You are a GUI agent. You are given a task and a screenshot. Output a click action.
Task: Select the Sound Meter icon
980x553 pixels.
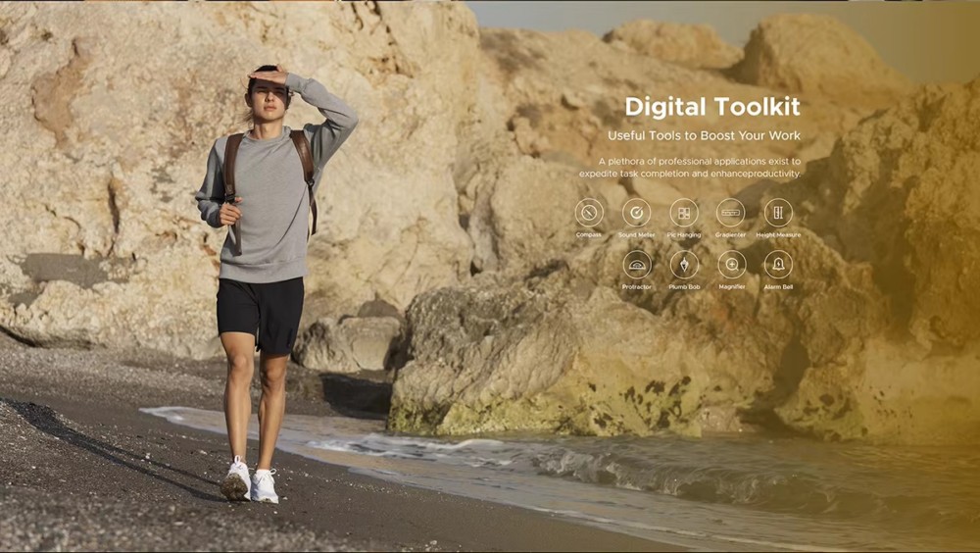pos(636,213)
